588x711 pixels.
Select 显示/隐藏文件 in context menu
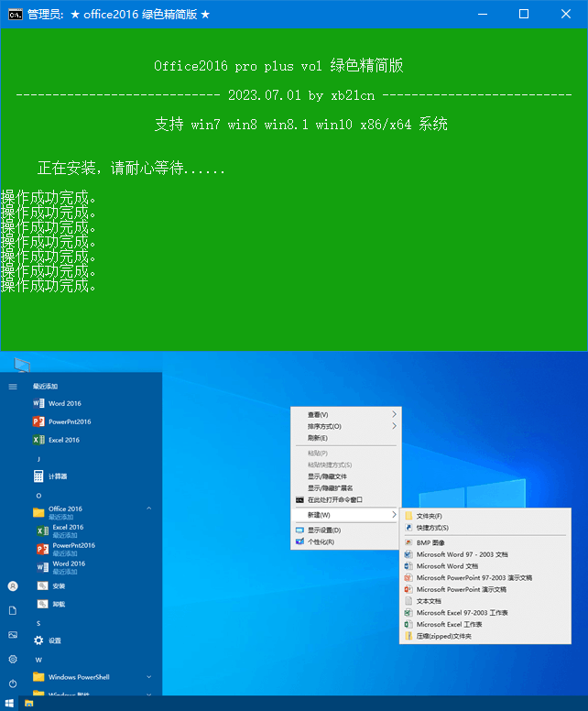[346, 476]
